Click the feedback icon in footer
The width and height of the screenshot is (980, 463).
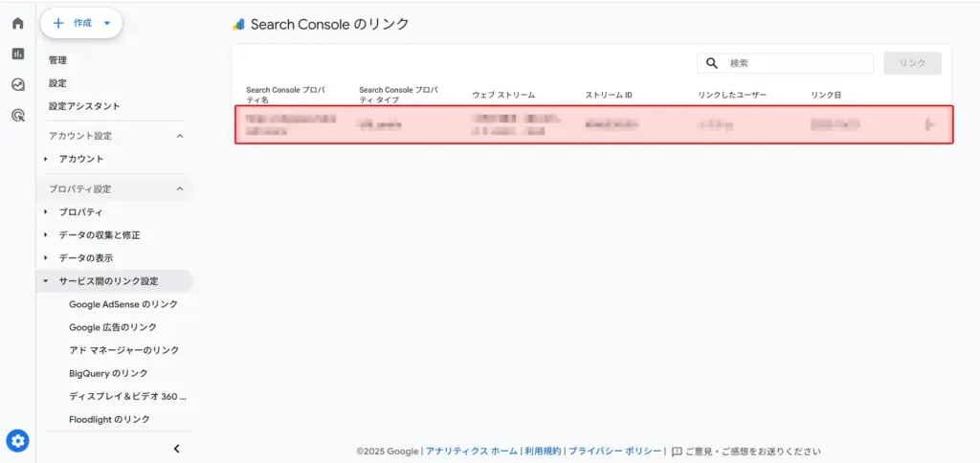click(x=677, y=452)
